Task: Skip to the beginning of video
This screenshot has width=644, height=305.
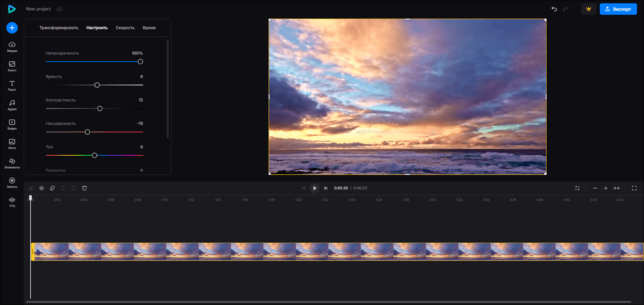Action: point(303,188)
